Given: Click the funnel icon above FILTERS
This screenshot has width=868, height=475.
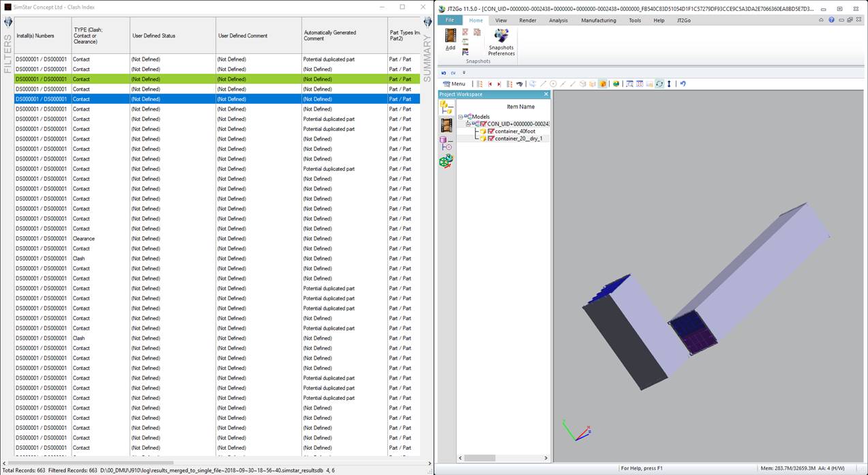Looking at the screenshot, I should pyautogui.click(x=8, y=22).
